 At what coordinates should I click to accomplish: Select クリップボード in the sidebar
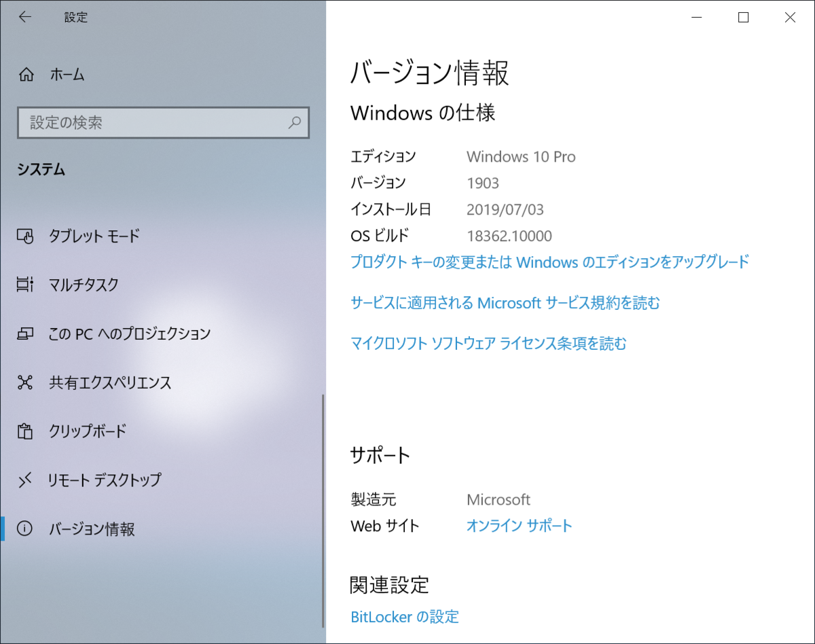(88, 431)
